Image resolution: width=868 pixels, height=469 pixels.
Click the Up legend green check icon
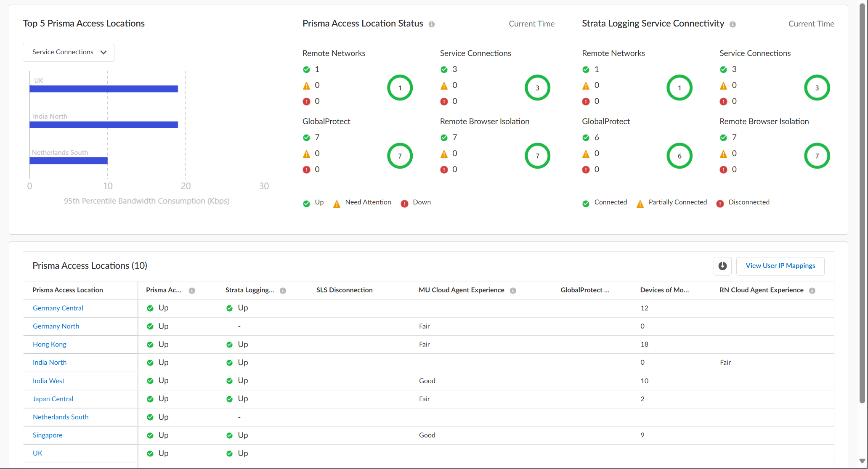(306, 204)
